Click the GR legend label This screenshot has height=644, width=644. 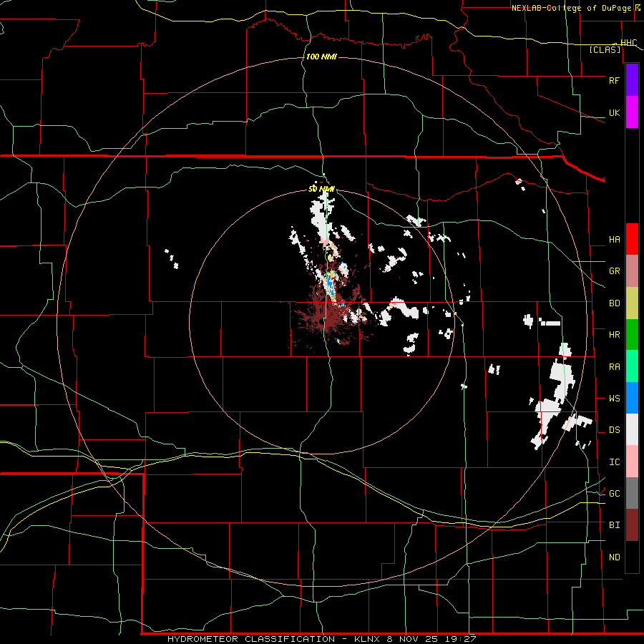pyautogui.click(x=614, y=271)
